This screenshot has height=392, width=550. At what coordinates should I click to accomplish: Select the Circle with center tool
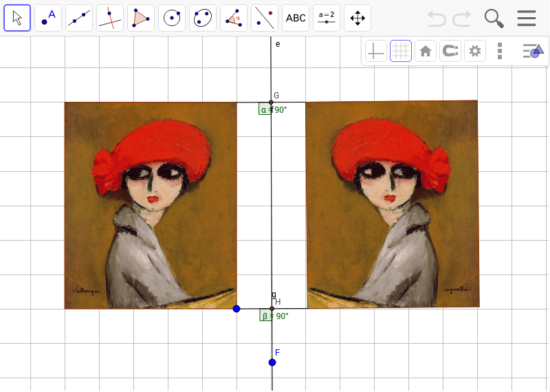172,18
